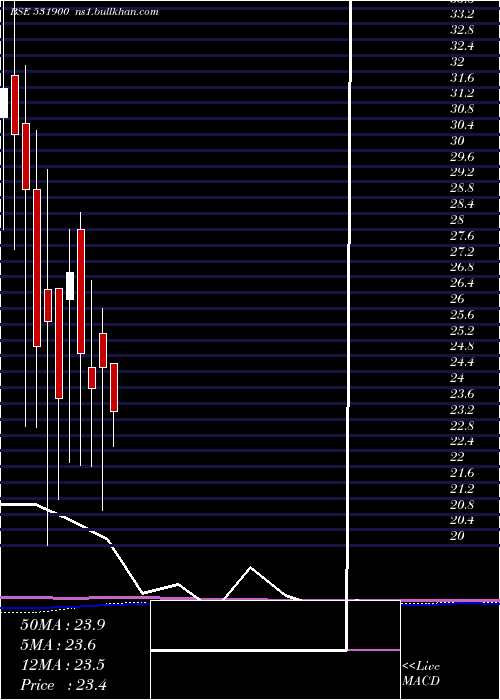The image size is (500, 700).
Task: Click the 25.2 price axis label
Action: tap(462, 330)
